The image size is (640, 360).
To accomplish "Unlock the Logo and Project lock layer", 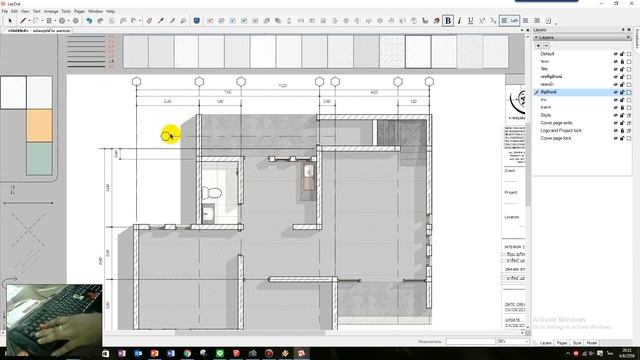I will pyautogui.click(x=622, y=131).
